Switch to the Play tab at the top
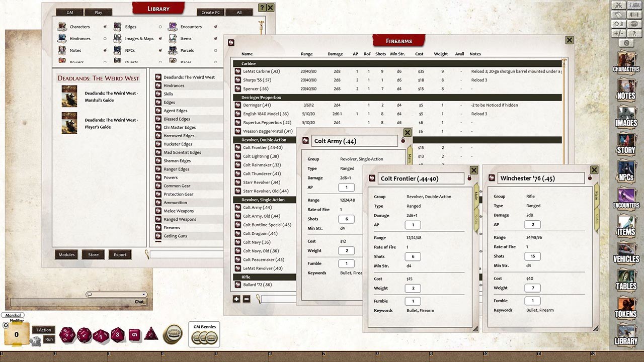 tap(98, 12)
